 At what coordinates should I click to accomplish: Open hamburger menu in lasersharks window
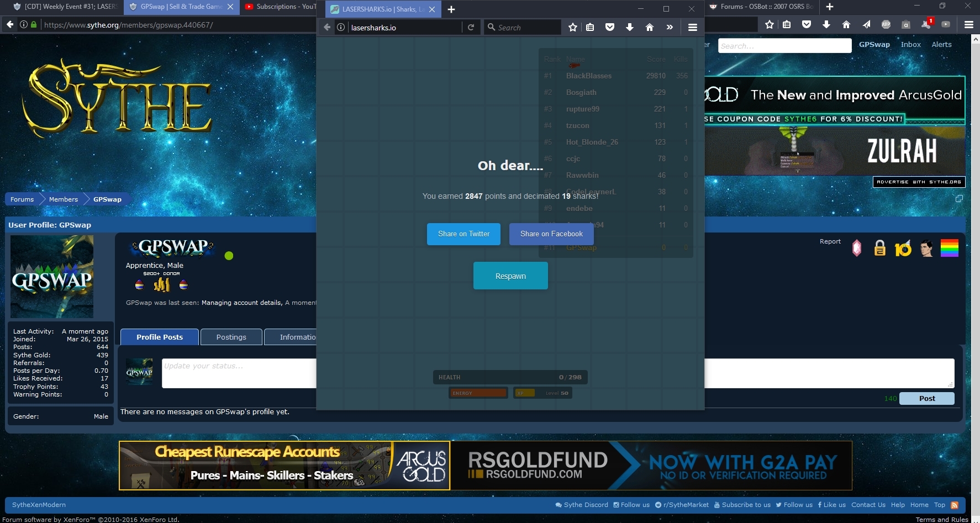click(693, 27)
